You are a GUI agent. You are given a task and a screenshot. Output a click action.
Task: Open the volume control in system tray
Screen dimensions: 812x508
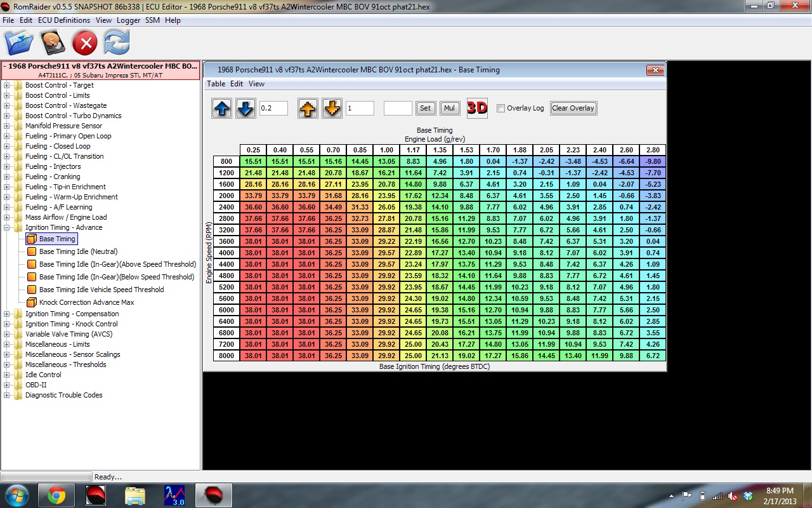point(733,496)
